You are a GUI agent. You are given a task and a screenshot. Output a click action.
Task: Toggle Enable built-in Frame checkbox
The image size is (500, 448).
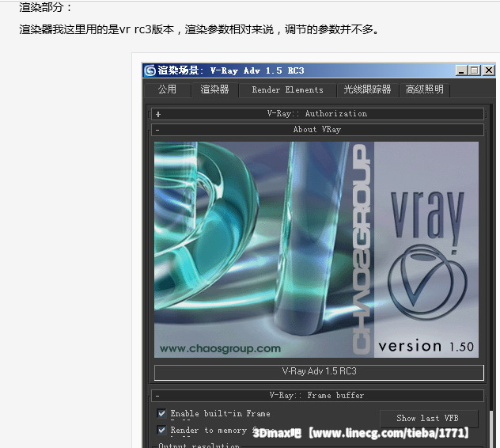tap(161, 413)
